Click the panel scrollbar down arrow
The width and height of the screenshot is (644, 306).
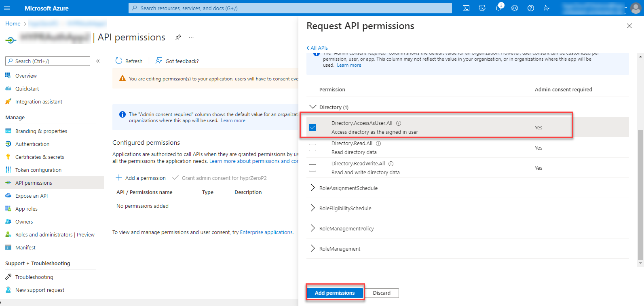click(640, 263)
